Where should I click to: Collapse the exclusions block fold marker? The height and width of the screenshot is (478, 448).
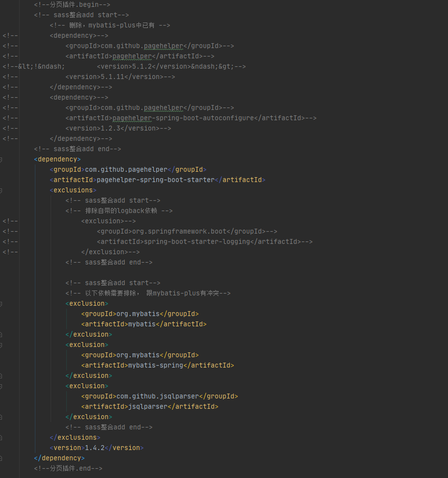tap(1, 190)
